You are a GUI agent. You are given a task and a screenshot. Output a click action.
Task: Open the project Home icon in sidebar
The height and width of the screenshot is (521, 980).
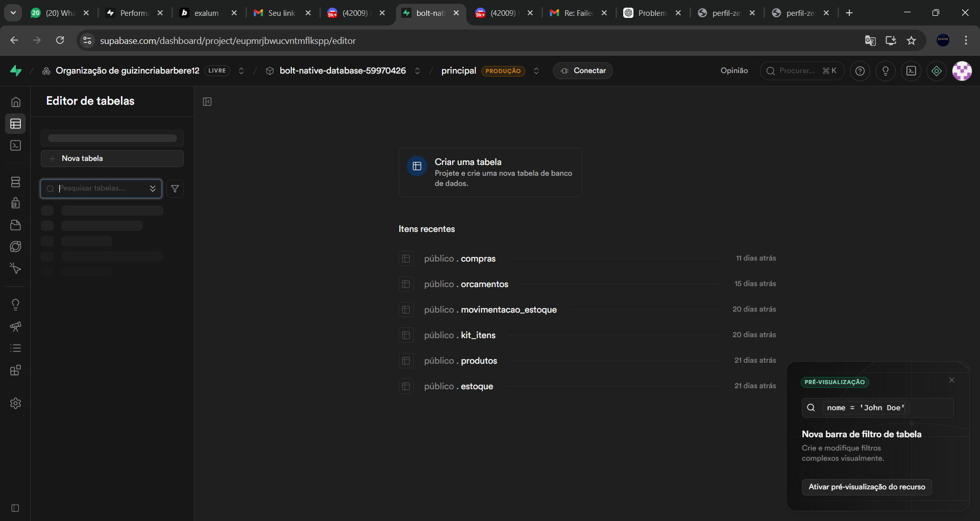[16, 102]
